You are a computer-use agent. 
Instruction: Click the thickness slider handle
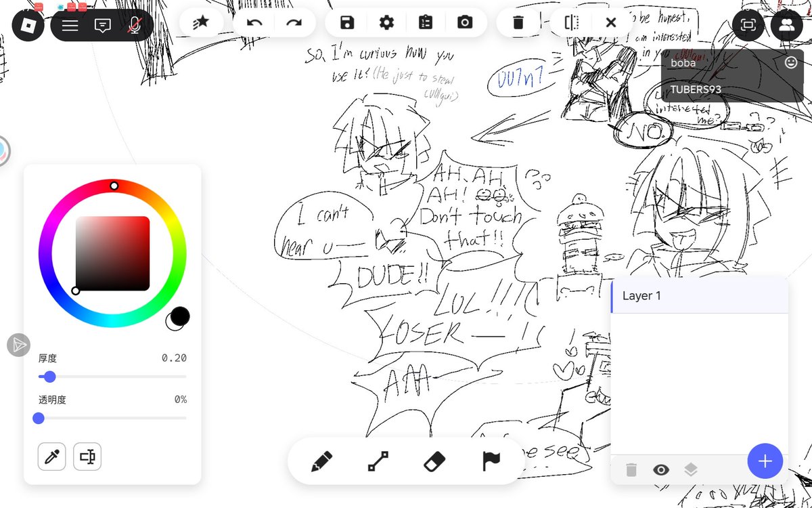(49, 377)
